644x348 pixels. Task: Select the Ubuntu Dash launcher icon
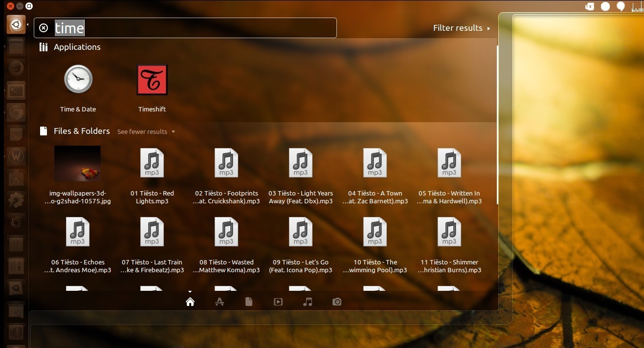click(16, 24)
